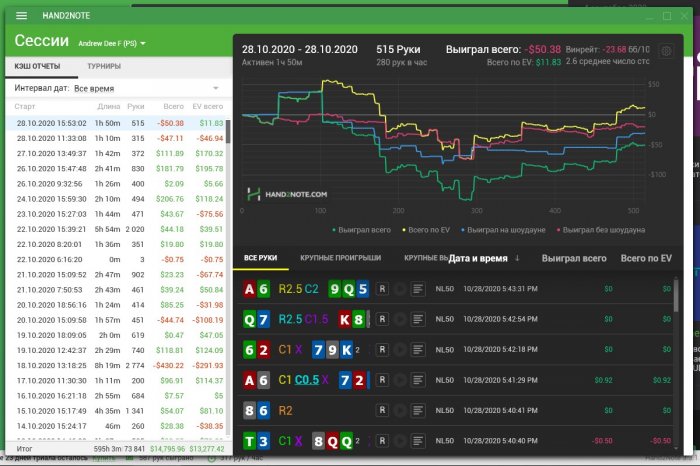The height and width of the screenshot is (466, 700).
Task: Click the R replayer button for hand 5:40:41 PM
Action: pyautogui.click(x=382, y=411)
